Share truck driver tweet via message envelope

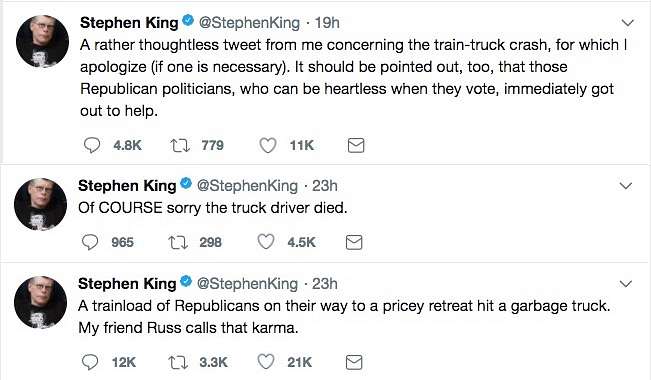pyautogui.click(x=354, y=242)
